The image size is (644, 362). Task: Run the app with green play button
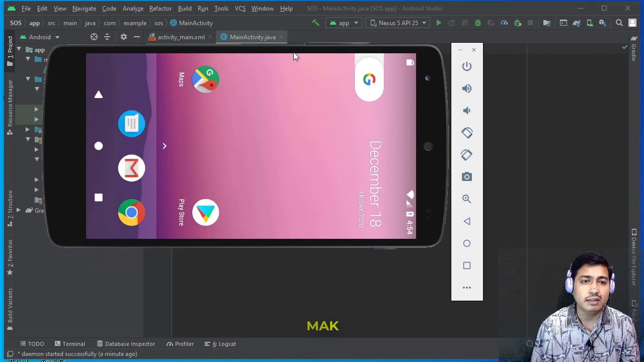pos(439,23)
